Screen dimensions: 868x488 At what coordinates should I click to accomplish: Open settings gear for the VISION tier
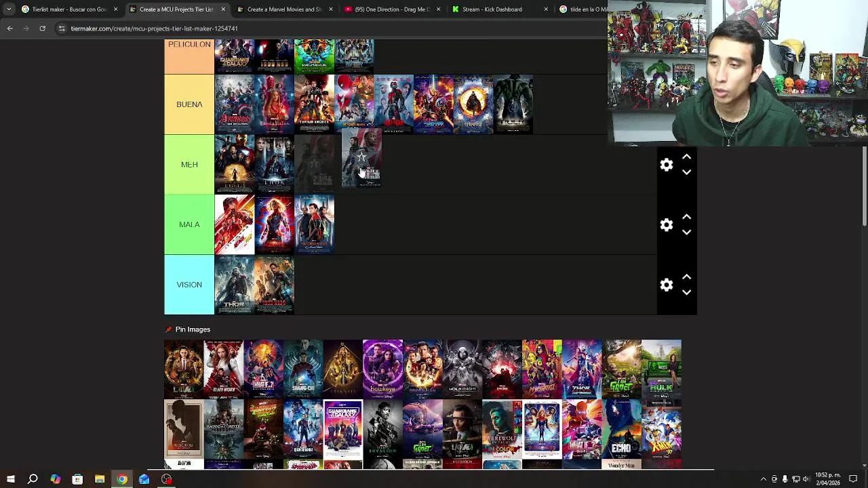tap(667, 285)
